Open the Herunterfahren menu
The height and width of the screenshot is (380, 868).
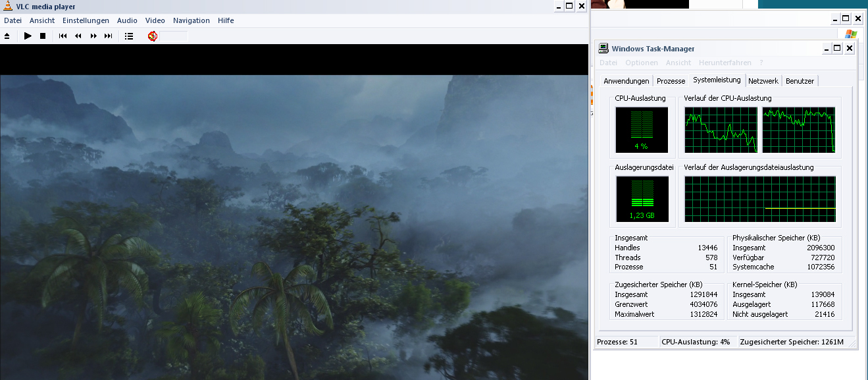725,63
